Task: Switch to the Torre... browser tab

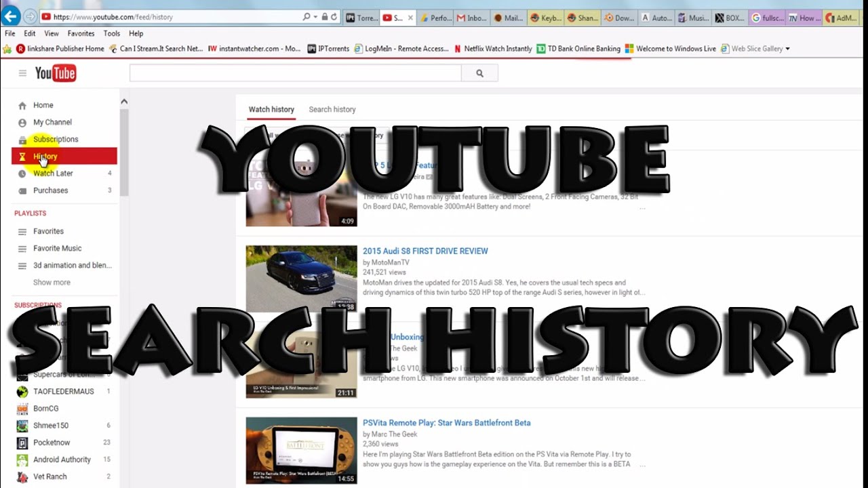Action: [361, 18]
